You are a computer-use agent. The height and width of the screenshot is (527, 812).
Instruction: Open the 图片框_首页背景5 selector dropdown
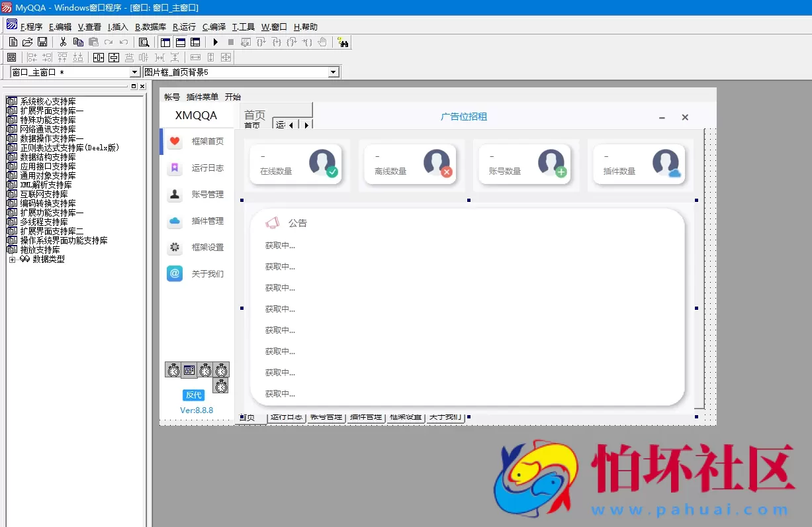(333, 72)
